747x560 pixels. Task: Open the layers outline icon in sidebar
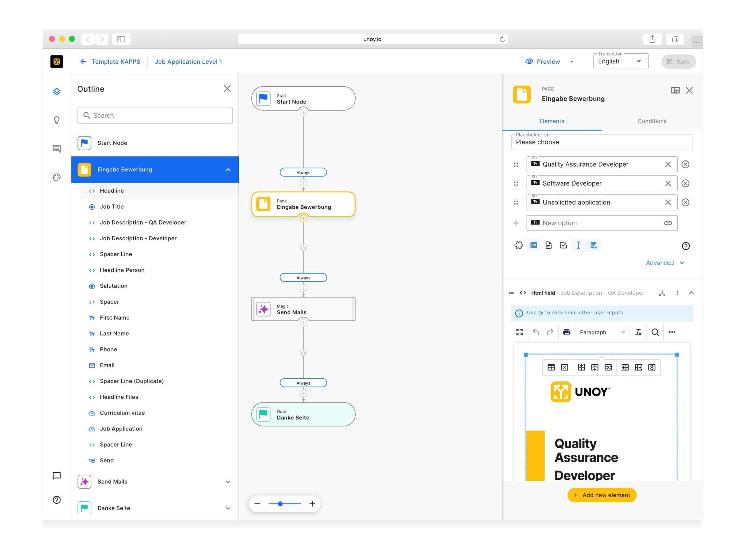point(57,92)
